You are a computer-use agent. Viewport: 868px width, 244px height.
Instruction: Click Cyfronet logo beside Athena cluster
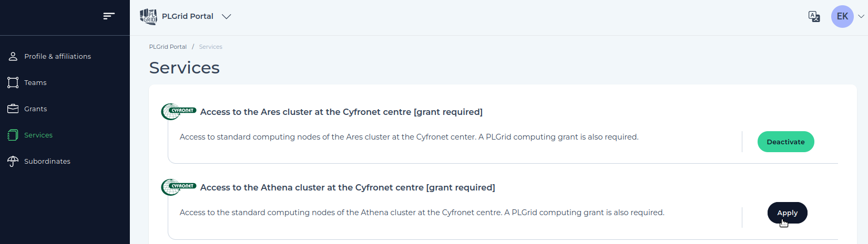pos(179,187)
